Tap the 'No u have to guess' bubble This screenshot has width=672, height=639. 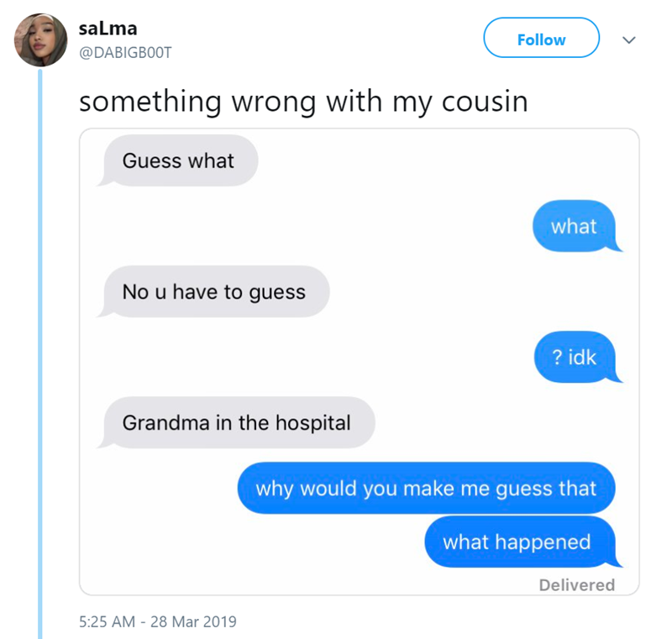[214, 291]
